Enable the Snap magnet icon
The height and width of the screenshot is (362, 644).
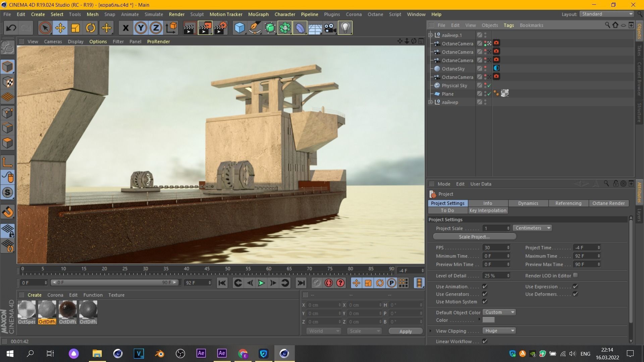(x=8, y=212)
